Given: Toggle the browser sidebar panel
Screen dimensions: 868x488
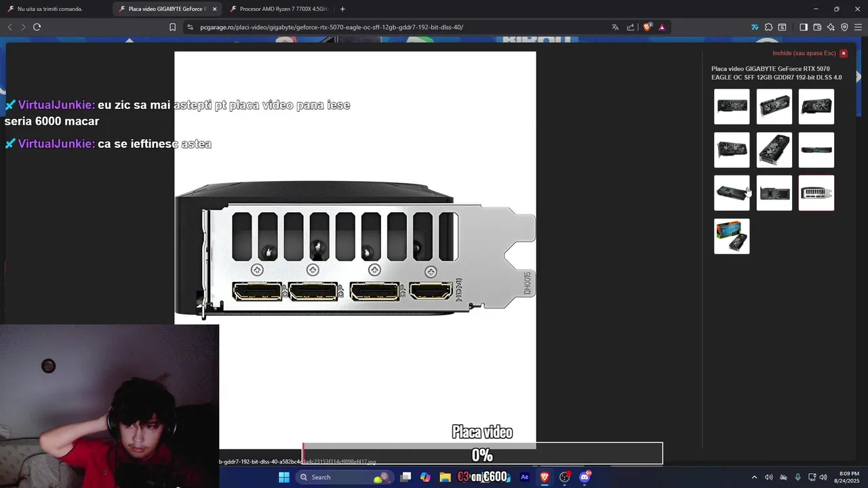Looking at the screenshot, I should [804, 27].
